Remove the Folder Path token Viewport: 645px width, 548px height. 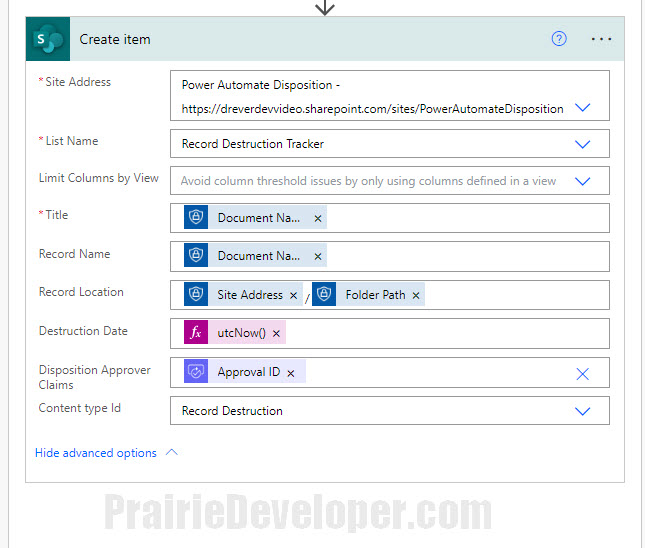tap(416, 295)
